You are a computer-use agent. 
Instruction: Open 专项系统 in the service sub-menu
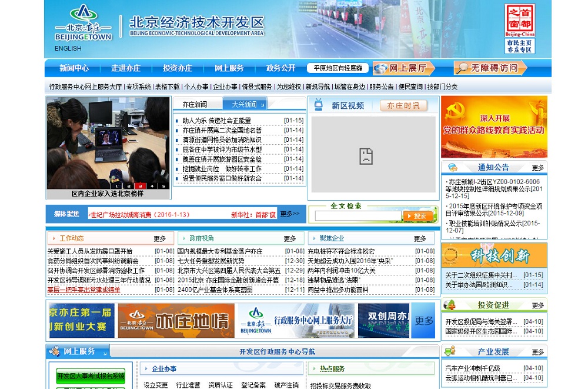138,87
